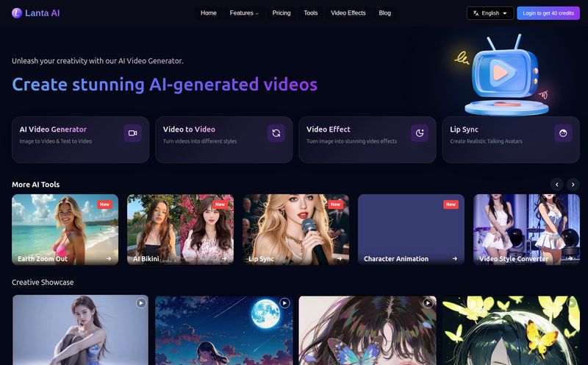Expand the Features menu
Viewport: 588px width, 365px height.
tap(244, 13)
